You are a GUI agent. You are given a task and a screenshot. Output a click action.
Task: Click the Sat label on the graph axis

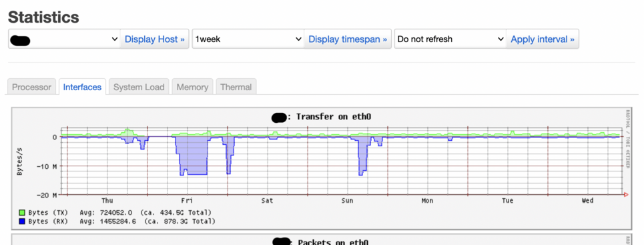pyautogui.click(x=267, y=200)
